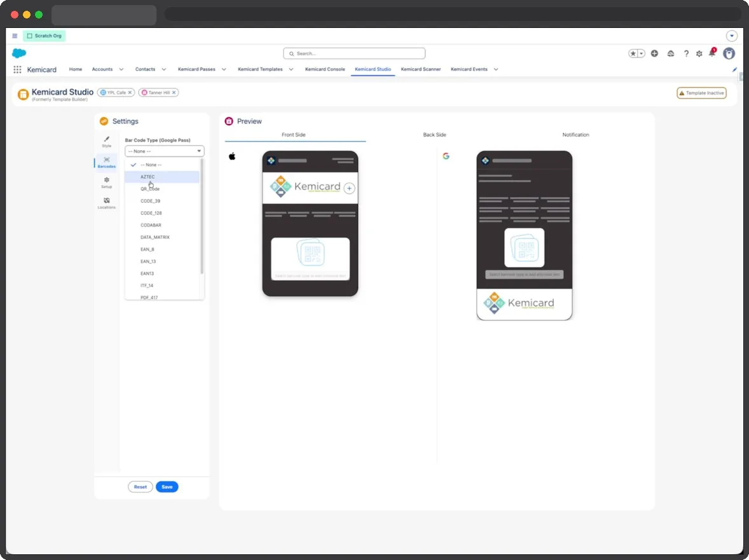Open the Trailhead guidance icon

[671, 53]
